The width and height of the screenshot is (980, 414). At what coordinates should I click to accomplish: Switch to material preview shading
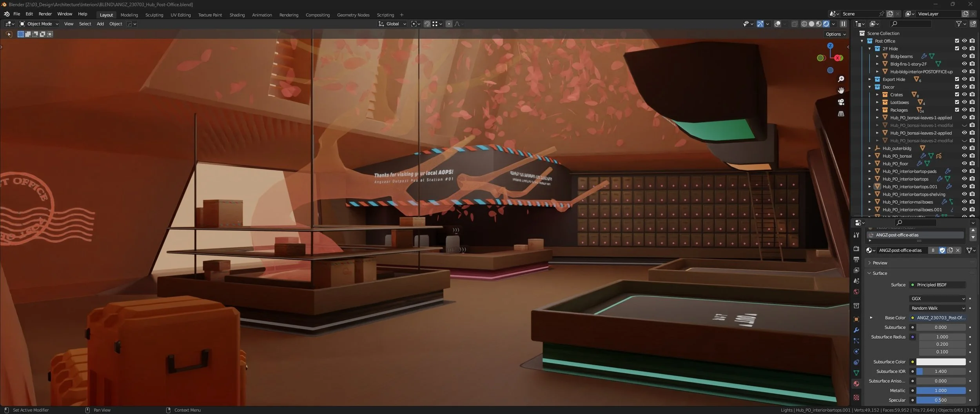[819, 24]
